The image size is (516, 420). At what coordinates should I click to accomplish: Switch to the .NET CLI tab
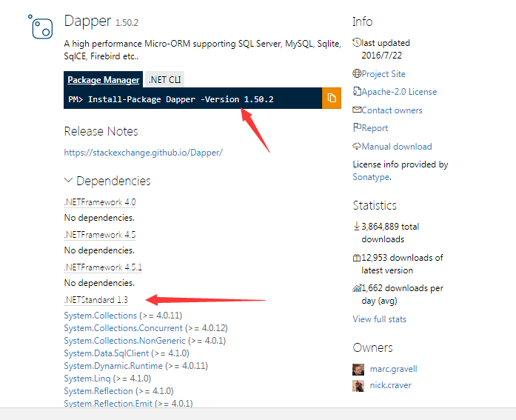[164, 80]
